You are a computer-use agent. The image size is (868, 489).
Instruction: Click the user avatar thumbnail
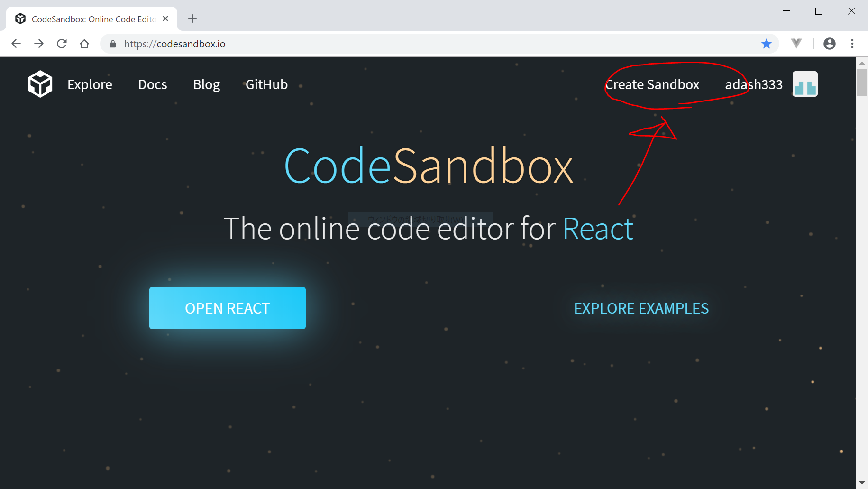click(804, 84)
